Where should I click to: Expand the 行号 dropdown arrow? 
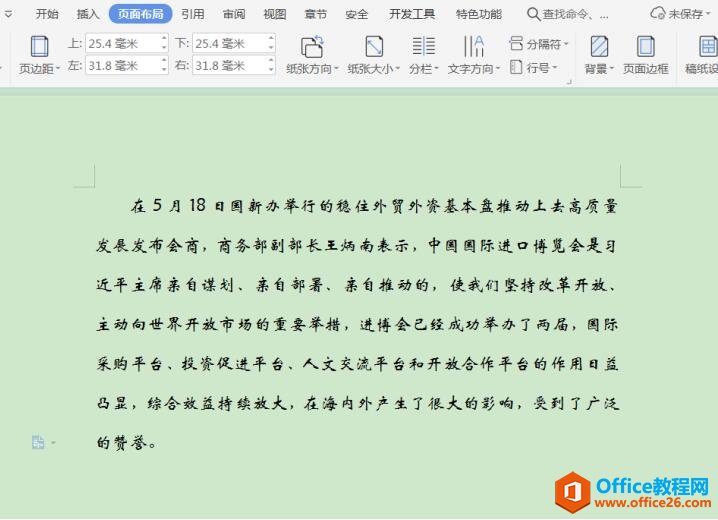555,68
